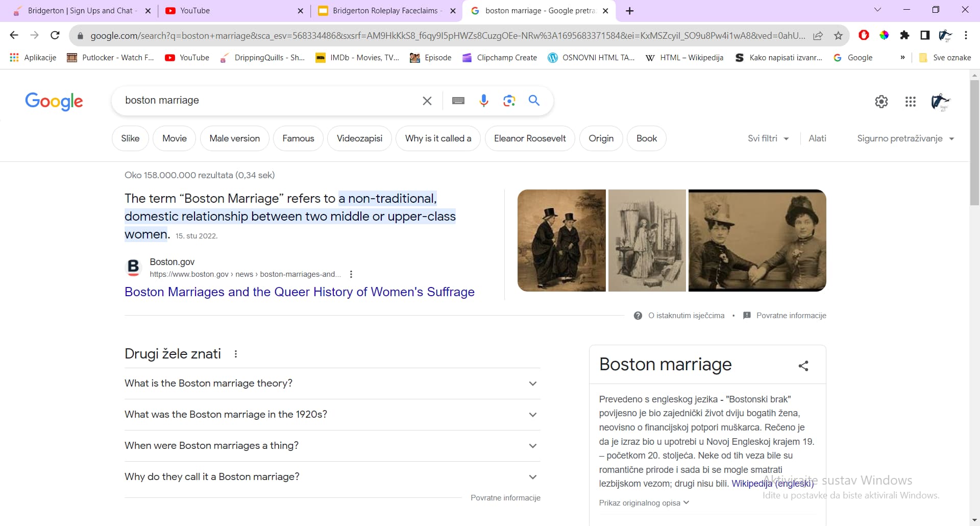This screenshot has height=526, width=980.
Task: Open the Opera extension icon
Action: click(864, 35)
